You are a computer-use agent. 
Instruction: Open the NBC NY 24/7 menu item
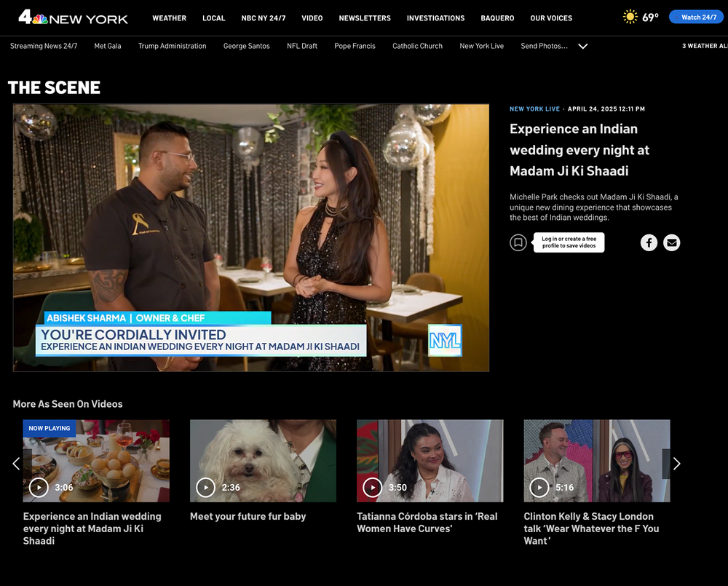(264, 18)
